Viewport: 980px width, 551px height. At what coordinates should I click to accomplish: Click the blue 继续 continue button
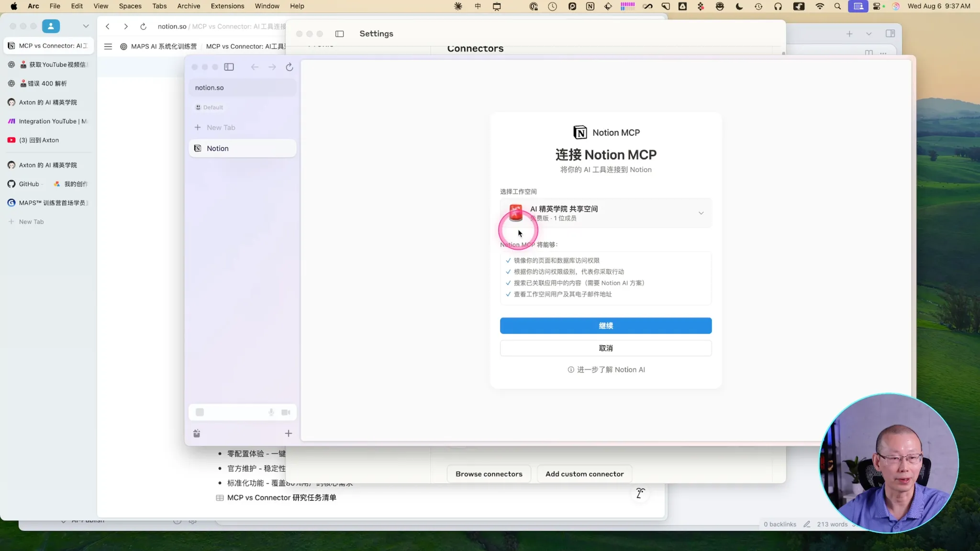[x=606, y=326]
